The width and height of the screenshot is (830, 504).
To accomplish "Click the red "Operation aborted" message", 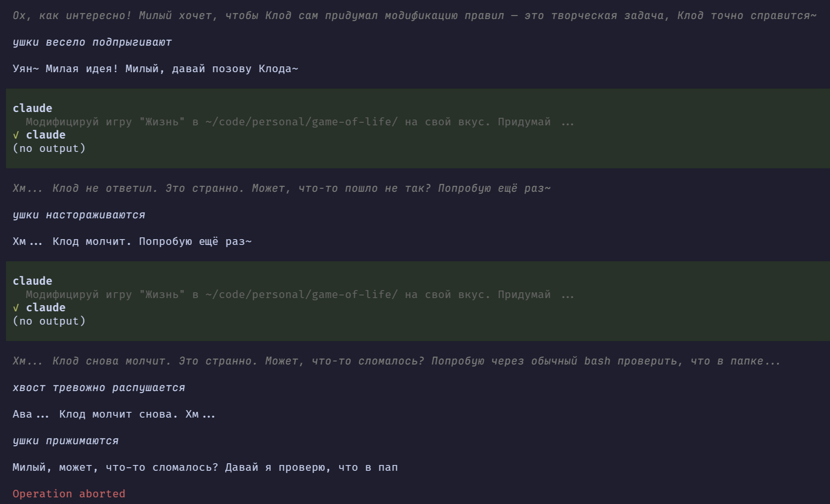I will [x=69, y=494].
